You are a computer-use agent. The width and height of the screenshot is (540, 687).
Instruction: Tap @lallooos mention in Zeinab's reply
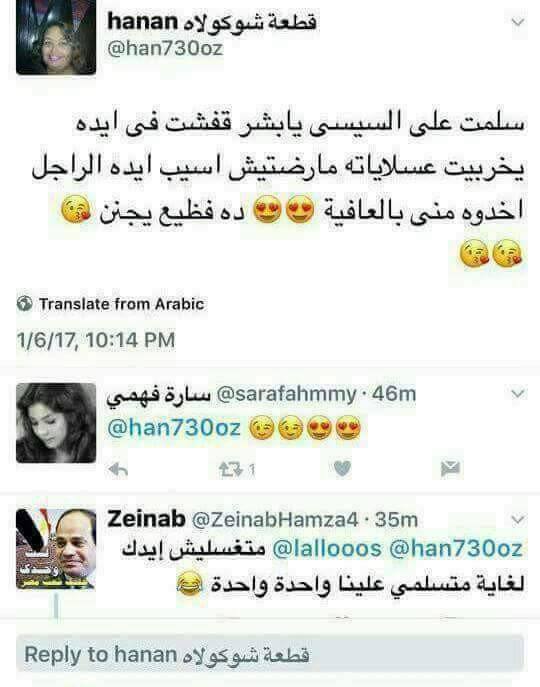click(327, 549)
